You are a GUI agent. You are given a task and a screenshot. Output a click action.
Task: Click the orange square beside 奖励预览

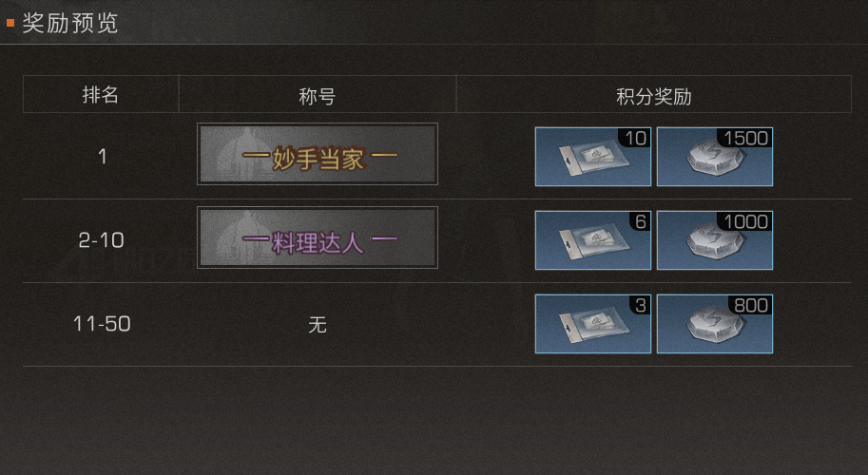click(10, 23)
